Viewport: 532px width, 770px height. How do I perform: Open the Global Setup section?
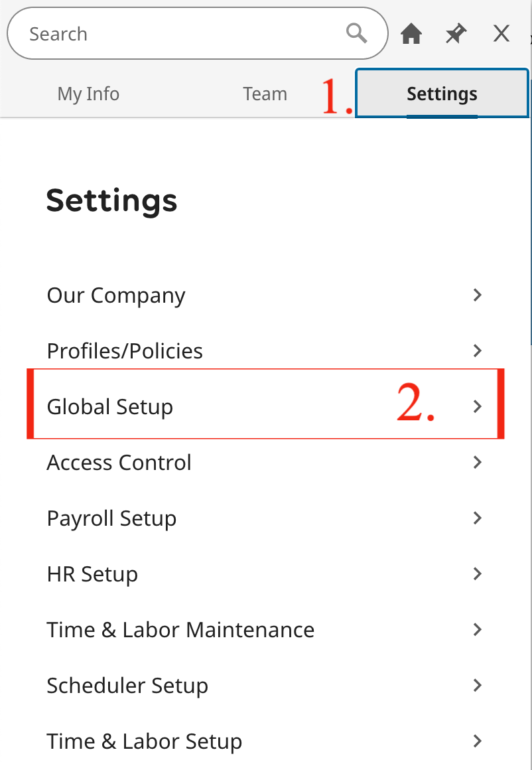109,406
